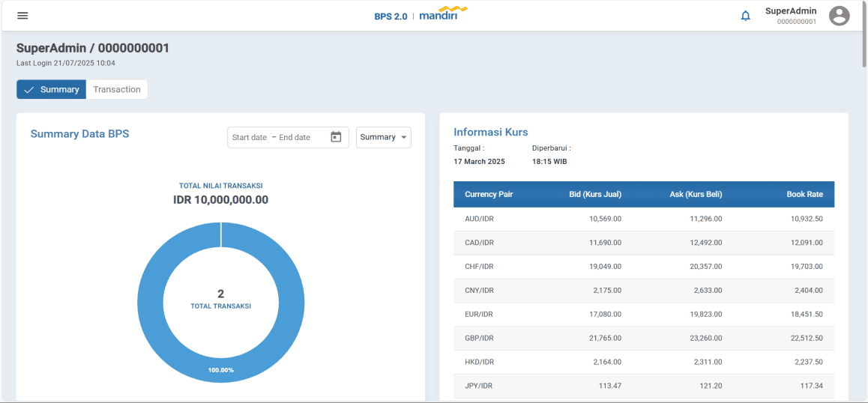This screenshot has height=403, width=868.
Task: Click ask value 11,296.00
Action: coord(706,219)
